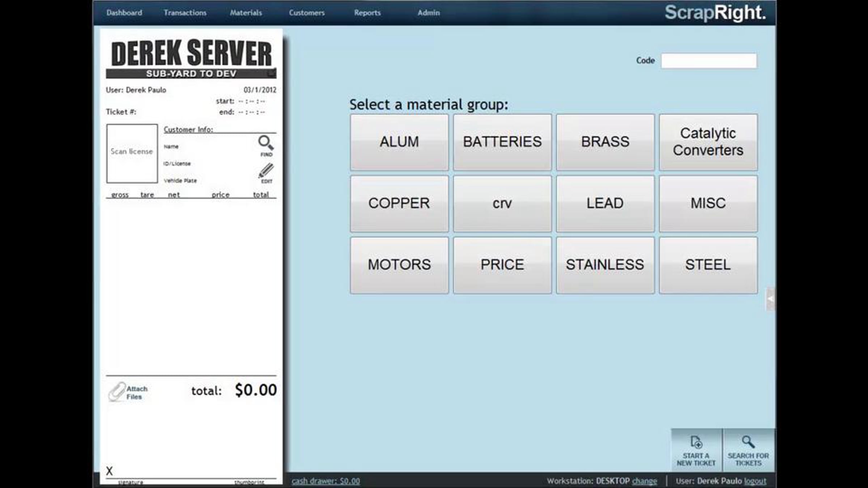The width and height of the screenshot is (868, 488).
Task: Choose the Catalytic Converters group
Action: (708, 142)
